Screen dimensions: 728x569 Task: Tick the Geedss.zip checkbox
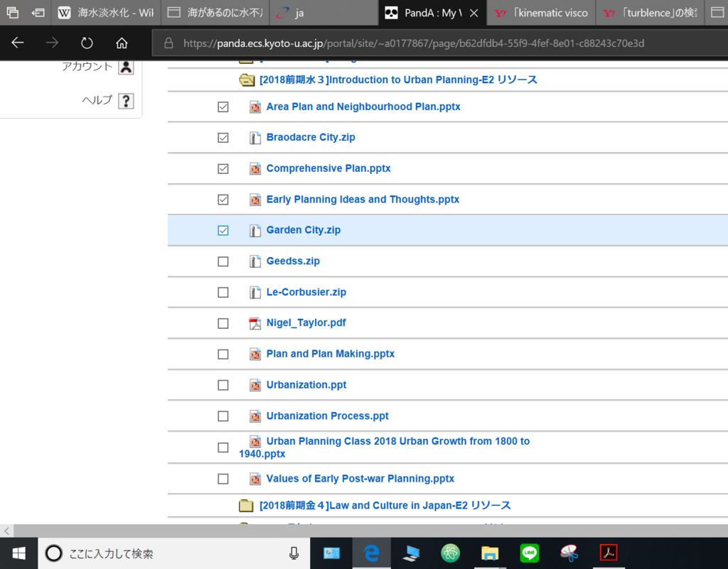point(223,261)
